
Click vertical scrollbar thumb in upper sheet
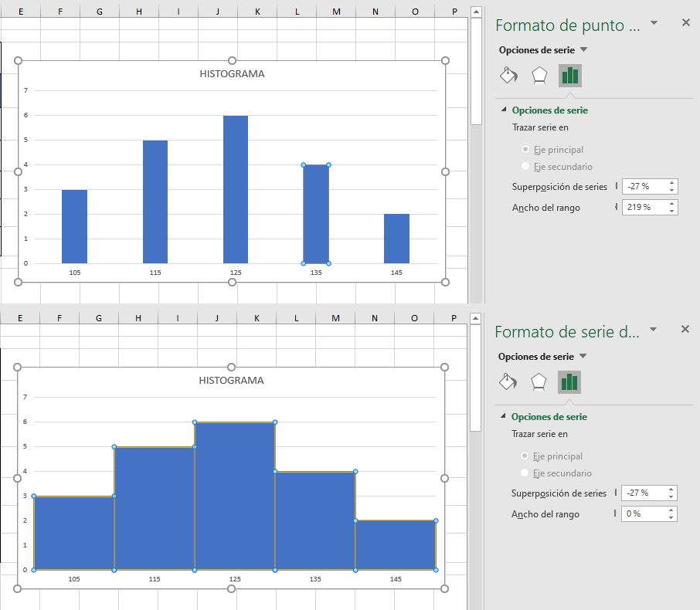(x=477, y=71)
